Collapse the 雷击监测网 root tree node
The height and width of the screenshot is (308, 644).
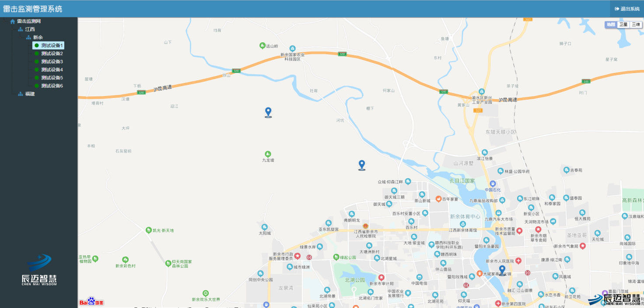[x=4, y=21]
